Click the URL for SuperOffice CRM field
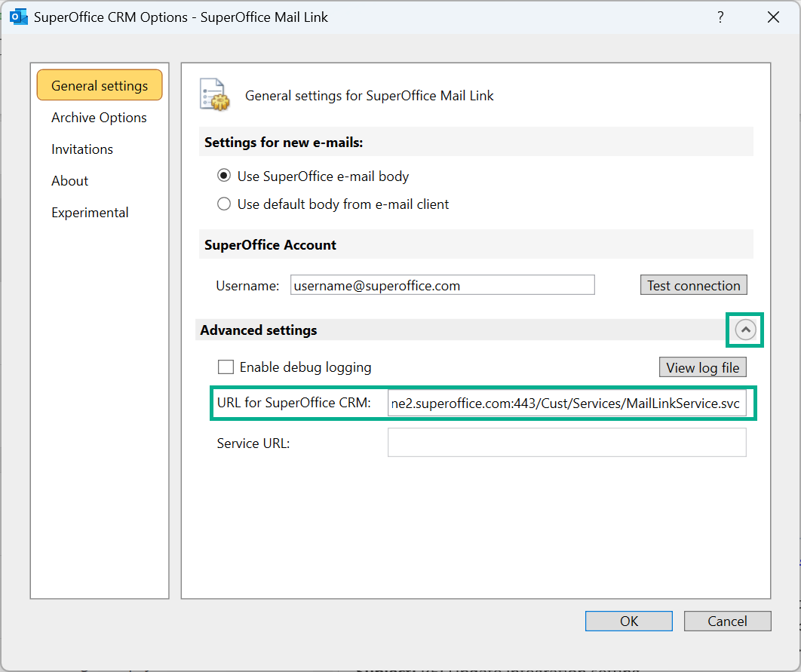 click(566, 403)
